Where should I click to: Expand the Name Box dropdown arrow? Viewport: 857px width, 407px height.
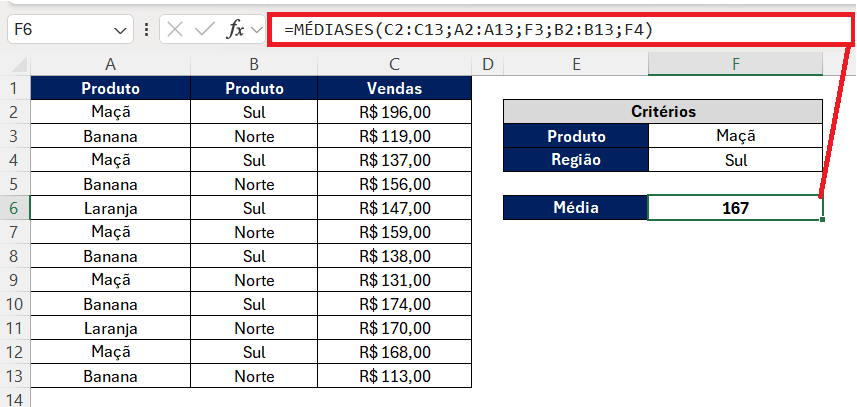[119, 29]
